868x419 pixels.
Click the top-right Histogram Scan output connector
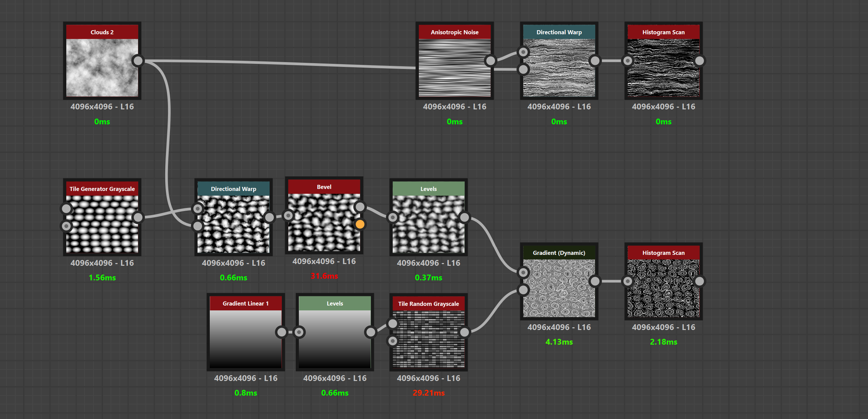699,61
